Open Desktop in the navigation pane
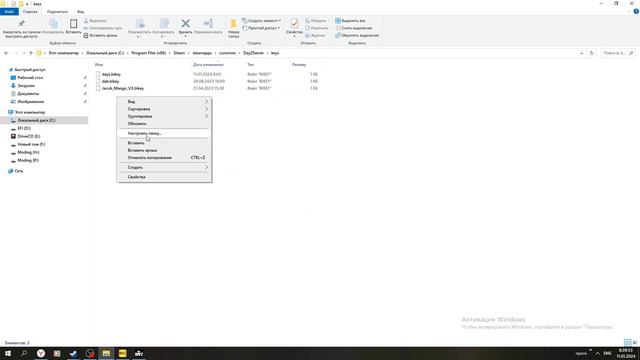The width and height of the screenshot is (640, 360). [x=30, y=78]
